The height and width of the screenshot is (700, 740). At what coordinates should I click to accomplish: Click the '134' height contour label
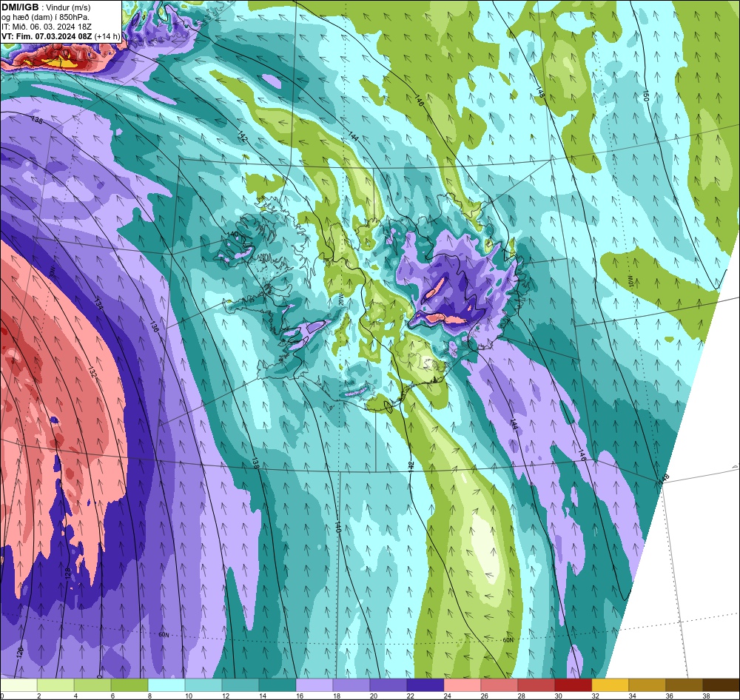point(99,303)
